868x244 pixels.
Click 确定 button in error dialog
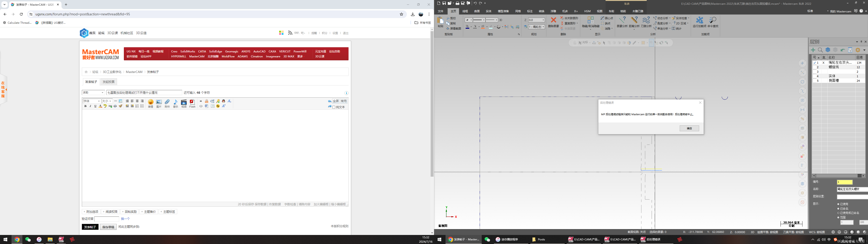click(689, 128)
